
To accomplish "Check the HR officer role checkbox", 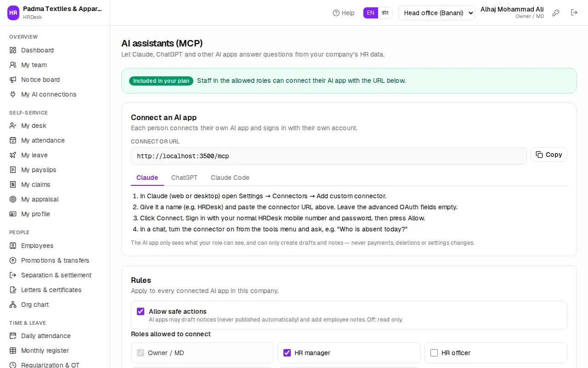I will (434, 353).
